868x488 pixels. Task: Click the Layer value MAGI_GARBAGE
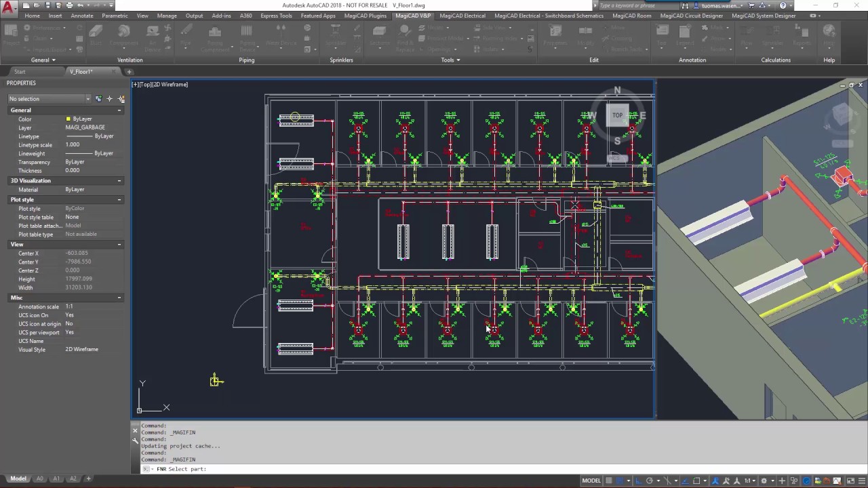click(85, 127)
